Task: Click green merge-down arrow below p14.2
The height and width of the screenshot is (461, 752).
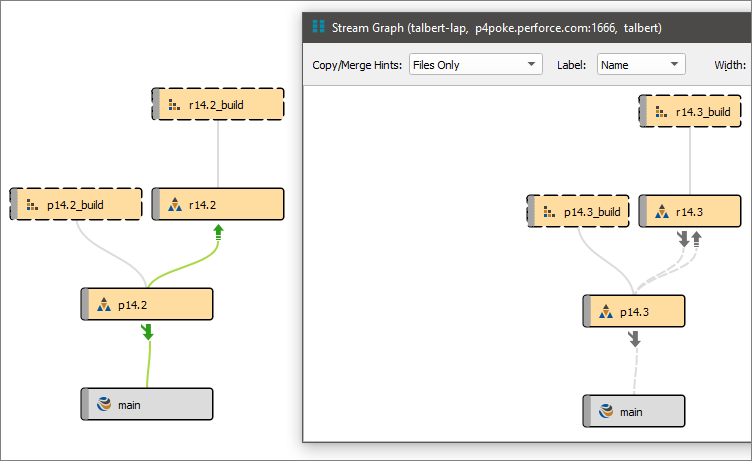Action: pos(147,332)
